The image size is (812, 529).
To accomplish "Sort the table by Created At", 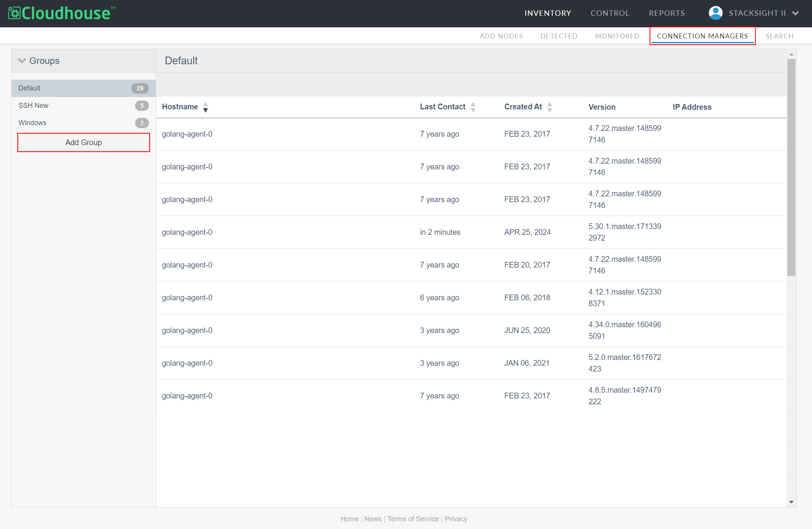I will (550, 107).
